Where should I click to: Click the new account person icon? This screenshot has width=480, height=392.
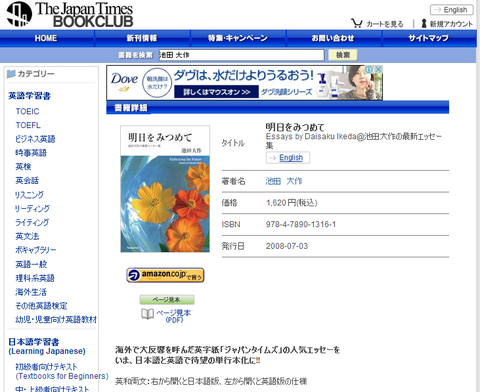pyautogui.click(x=424, y=23)
